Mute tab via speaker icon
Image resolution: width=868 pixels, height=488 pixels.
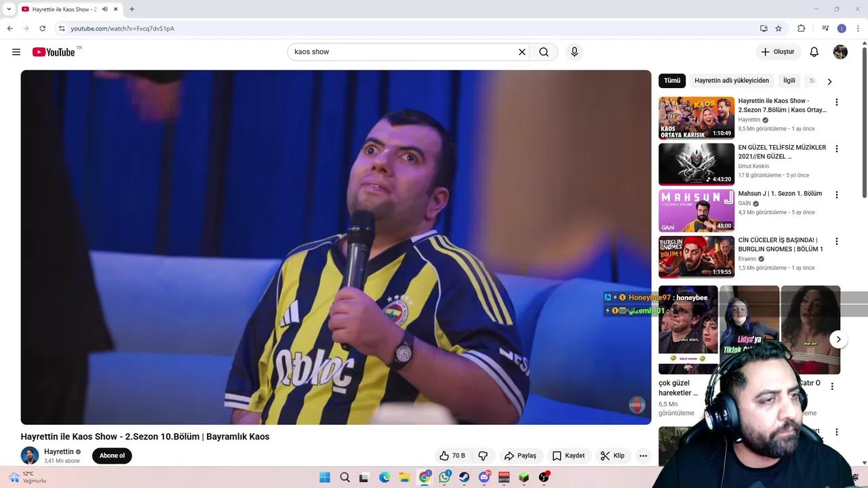(104, 9)
